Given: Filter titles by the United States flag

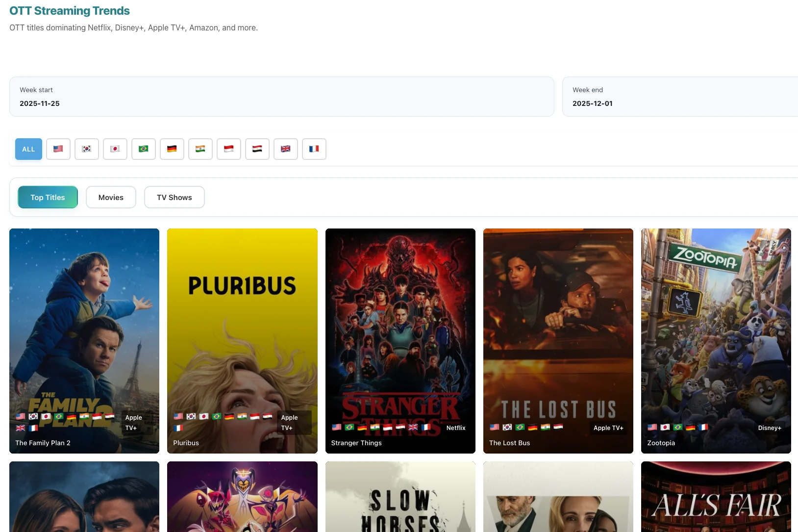Looking at the screenshot, I should [58, 149].
